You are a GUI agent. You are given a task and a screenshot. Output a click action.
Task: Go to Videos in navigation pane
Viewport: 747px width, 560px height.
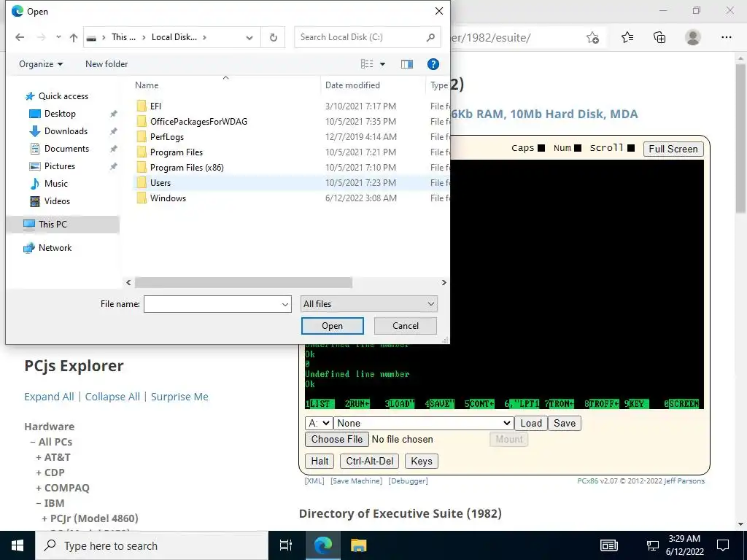[57, 201]
